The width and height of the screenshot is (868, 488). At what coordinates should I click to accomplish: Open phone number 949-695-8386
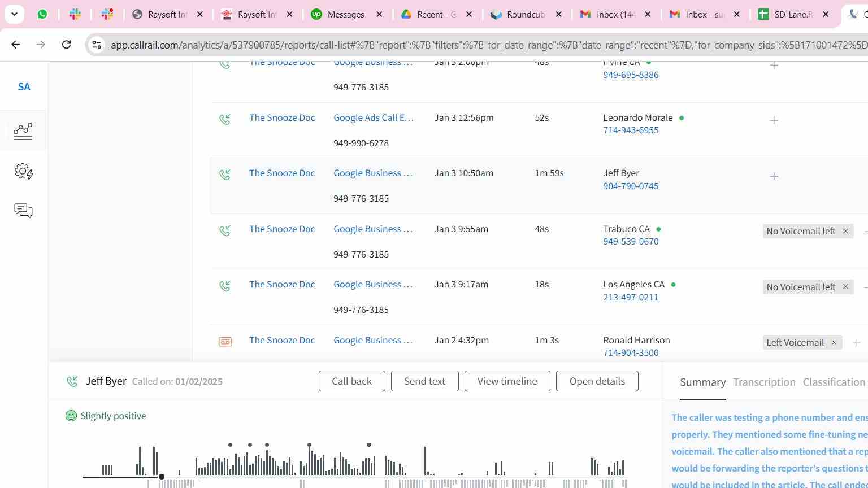click(631, 75)
